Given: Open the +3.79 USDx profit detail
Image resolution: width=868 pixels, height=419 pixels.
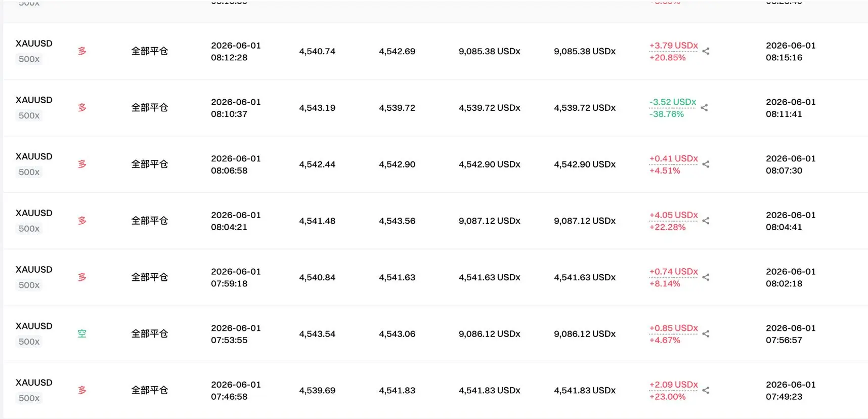Looking at the screenshot, I should pyautogui.click(x=674, y=46).
